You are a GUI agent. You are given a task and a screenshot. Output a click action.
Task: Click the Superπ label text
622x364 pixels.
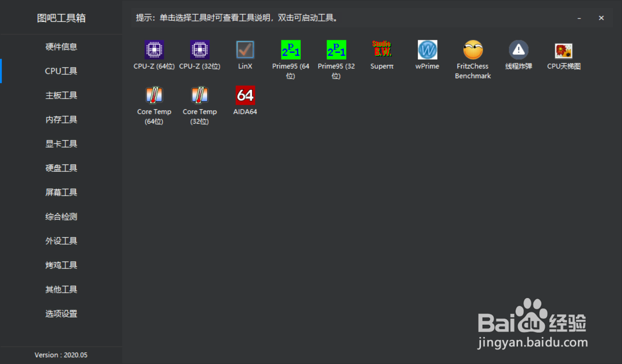tap(382, 66)
